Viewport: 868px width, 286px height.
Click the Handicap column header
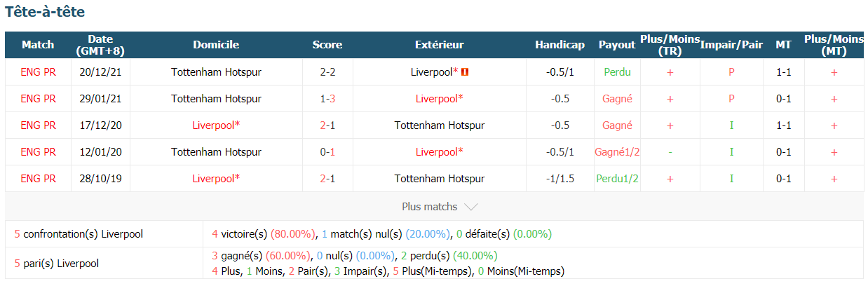coord(560,45)
